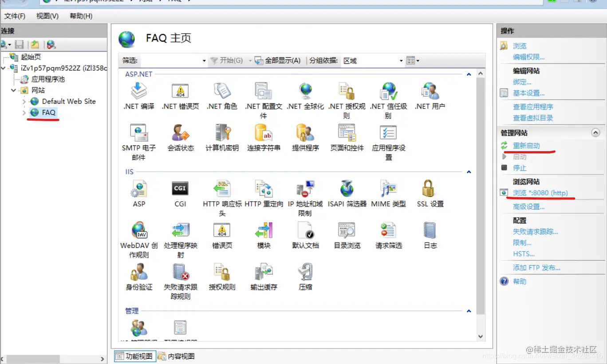Open the MIME 类型 feature icon
The height and width of the screenshot is (364, 607).
tap(389, 188)
